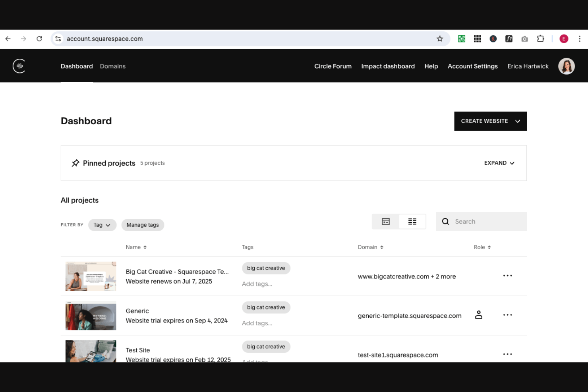Screen dimensions: 588x392
Task: Click the pin icon beside Pinned projects
Action: (75, 163)
